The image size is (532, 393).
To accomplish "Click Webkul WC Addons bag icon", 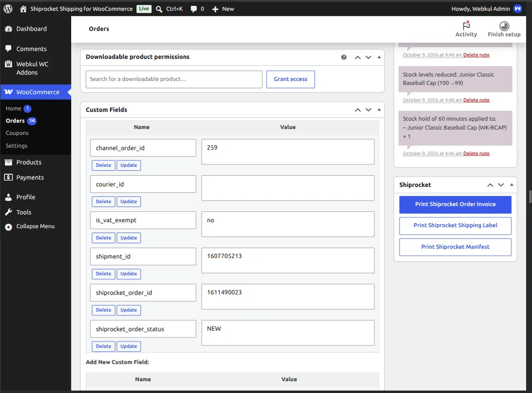I will pos(8,64).
